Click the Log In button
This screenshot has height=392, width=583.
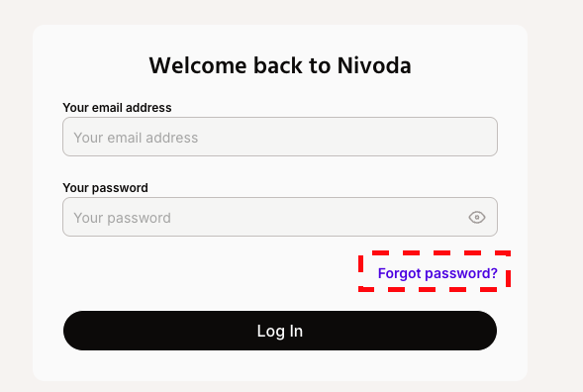pos(280,331)
